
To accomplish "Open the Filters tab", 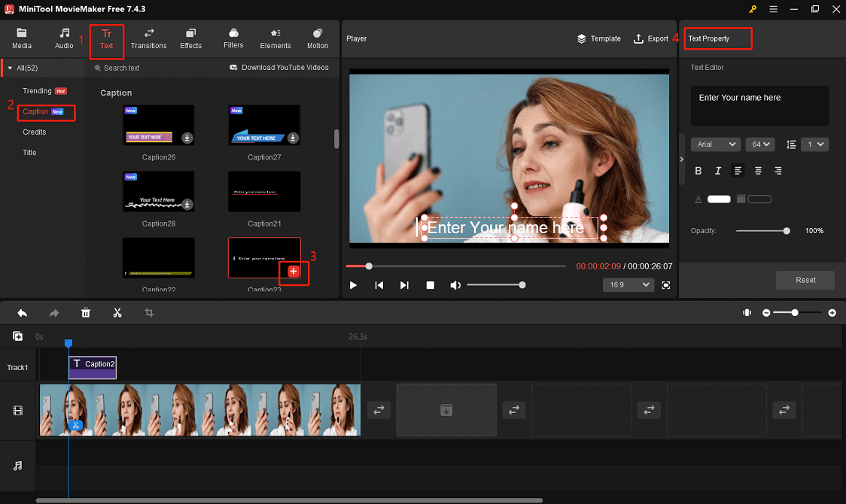I will tap(233, 39).
